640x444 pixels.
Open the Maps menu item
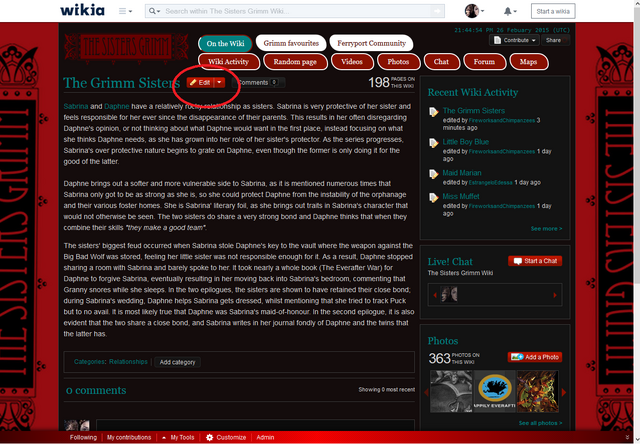(529, 62)
